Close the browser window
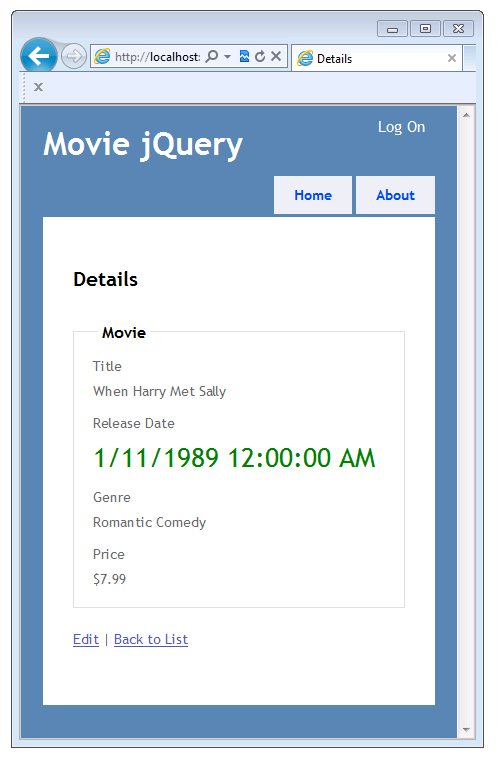The width and height of the screenshot is (501, 764). (x=458, y=29)
